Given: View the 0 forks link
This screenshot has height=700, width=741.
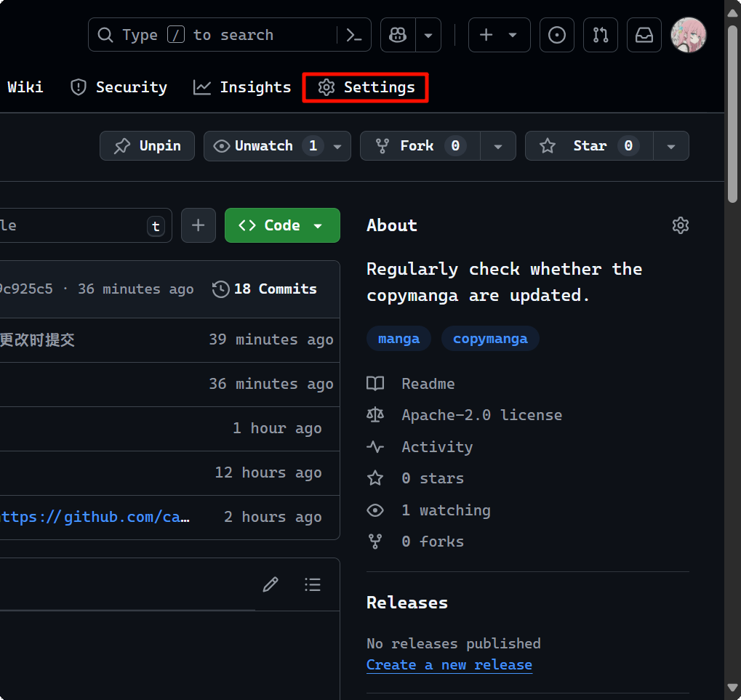Looking at the screenshot, I should coord(415,542).
